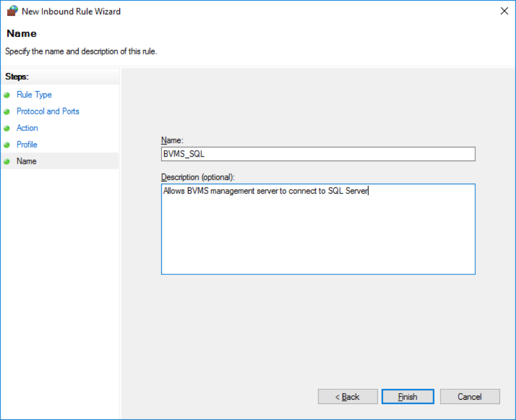Click the 'Name:' field label
The height and width of the screenshot is (420, 516).
click(172, 141)
